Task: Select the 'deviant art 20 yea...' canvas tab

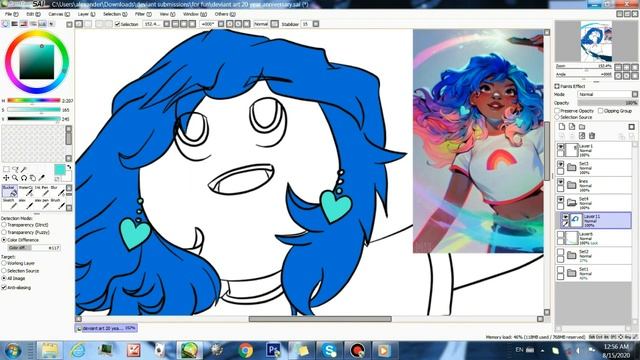Action: coord(107,328)
